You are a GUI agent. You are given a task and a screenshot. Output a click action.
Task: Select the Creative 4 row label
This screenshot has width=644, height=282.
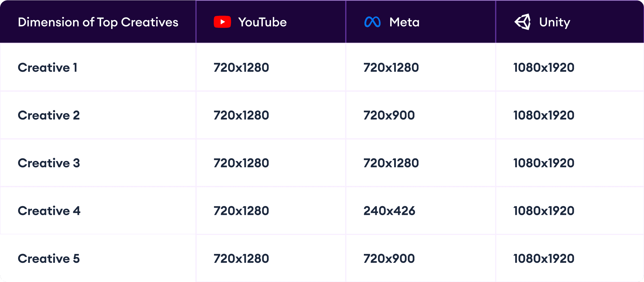tap(49, 211)
